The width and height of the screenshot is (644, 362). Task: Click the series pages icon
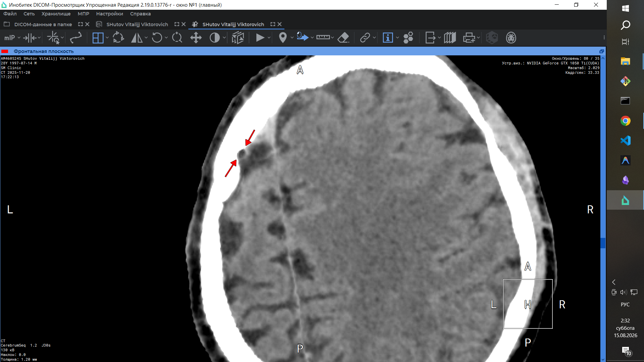click(x=450, y=38)
